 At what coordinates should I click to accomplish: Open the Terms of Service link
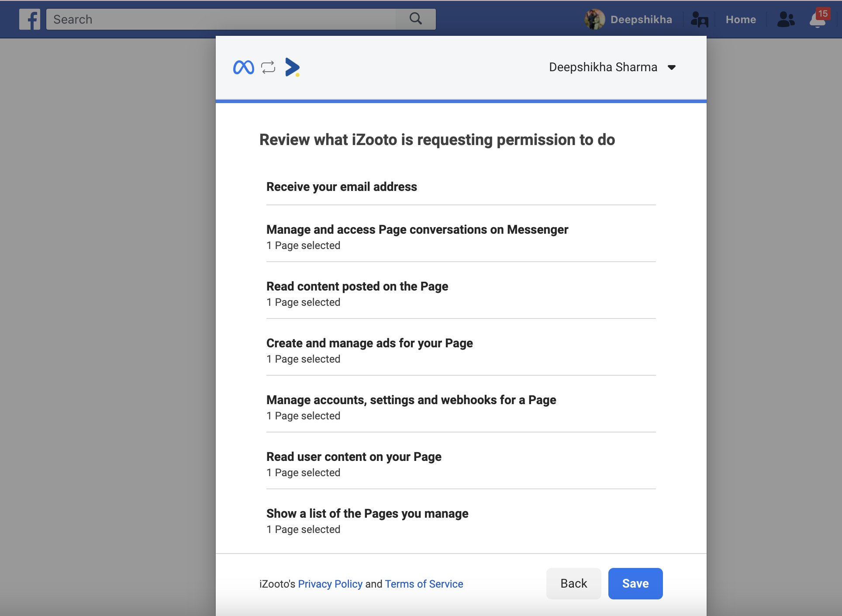coord(424,584)
